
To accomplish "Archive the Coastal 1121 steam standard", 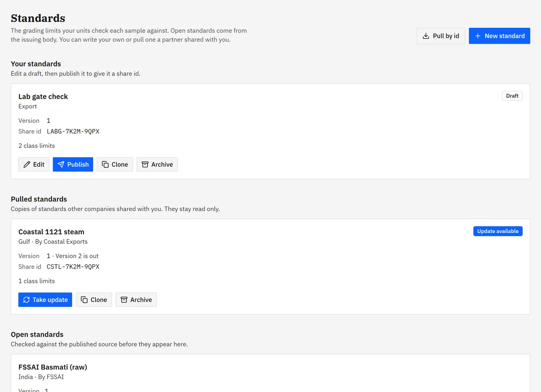I will click(x=136, y=300).
